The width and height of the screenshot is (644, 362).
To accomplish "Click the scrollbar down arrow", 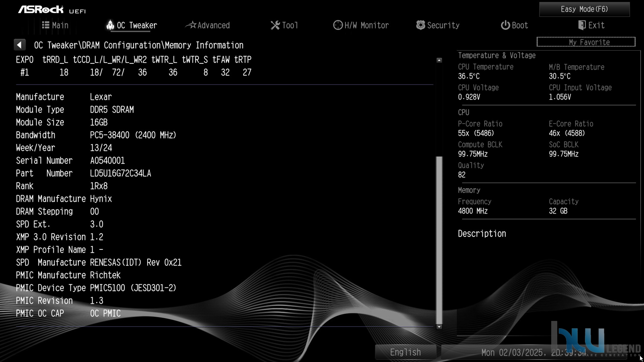I will pyautogui.click(x=439, y=327).
